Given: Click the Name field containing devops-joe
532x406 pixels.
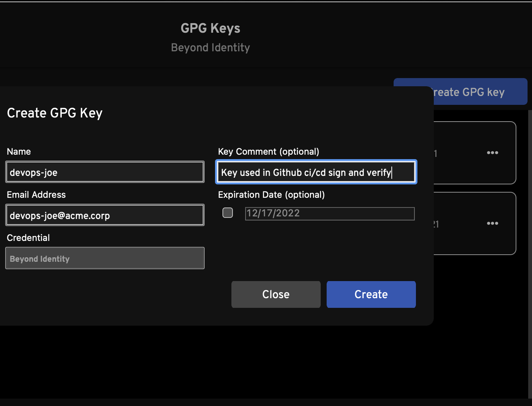Looking at the screenshot, I should (105, 172).
